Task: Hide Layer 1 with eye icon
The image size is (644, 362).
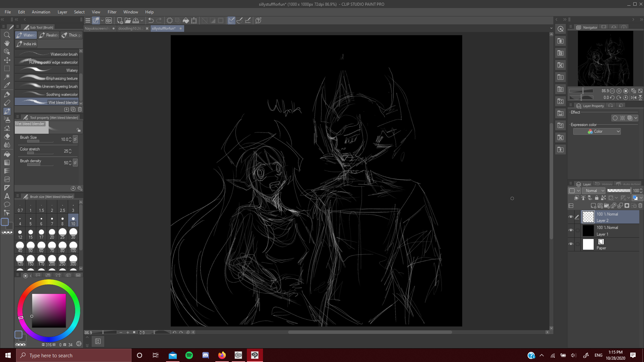Action: 571,230
